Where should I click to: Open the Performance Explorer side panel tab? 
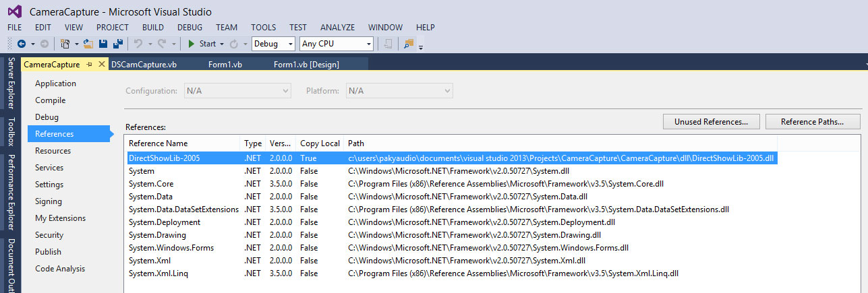11,192
